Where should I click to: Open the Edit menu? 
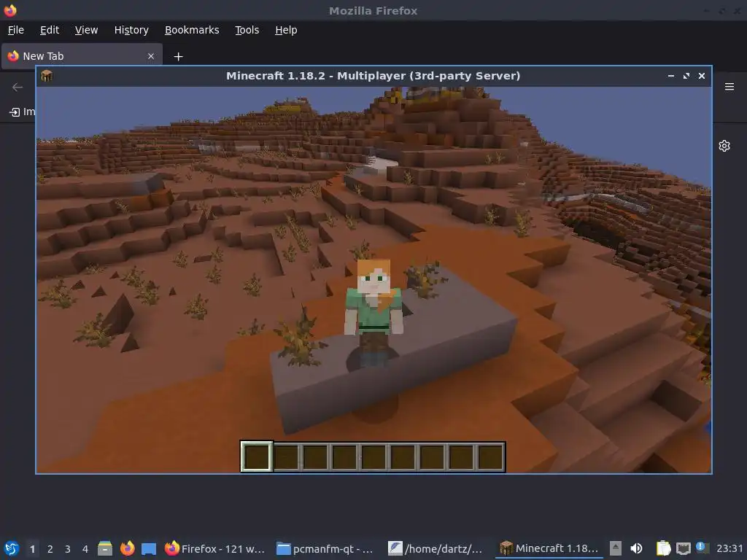tap(50, 30)
